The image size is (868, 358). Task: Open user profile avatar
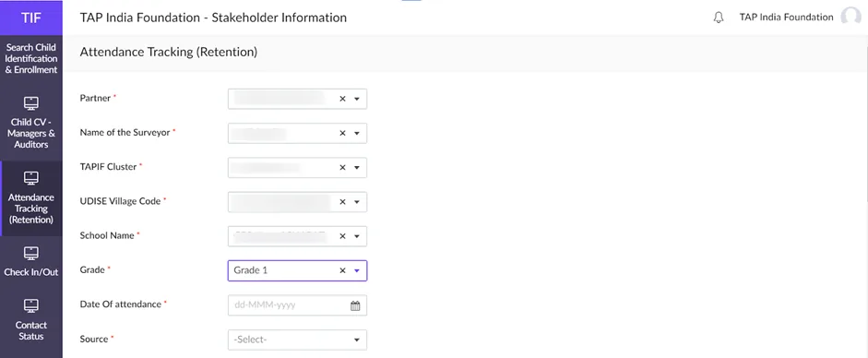pos(850,18)
